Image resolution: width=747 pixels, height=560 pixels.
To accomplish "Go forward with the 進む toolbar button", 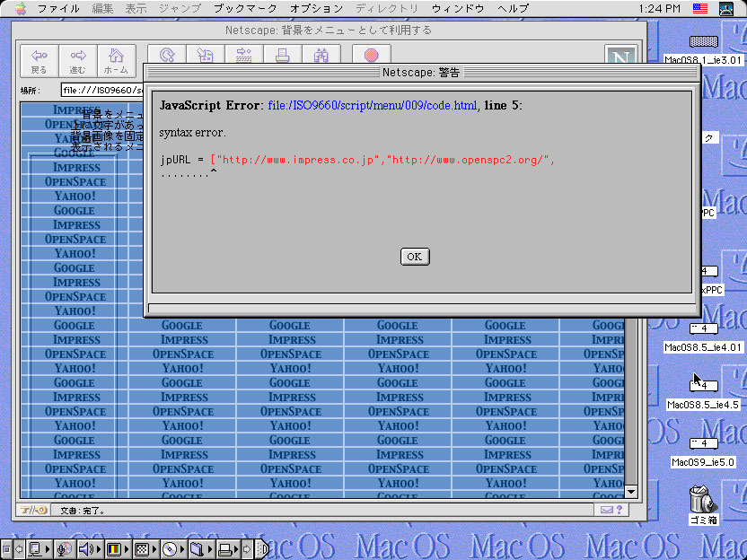I will (77, 61).
